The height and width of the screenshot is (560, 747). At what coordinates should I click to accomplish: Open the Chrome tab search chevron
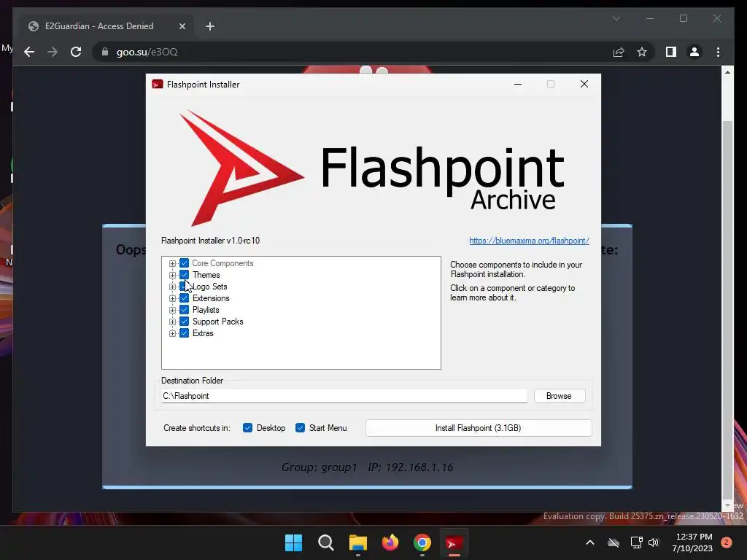coord(616,18)
